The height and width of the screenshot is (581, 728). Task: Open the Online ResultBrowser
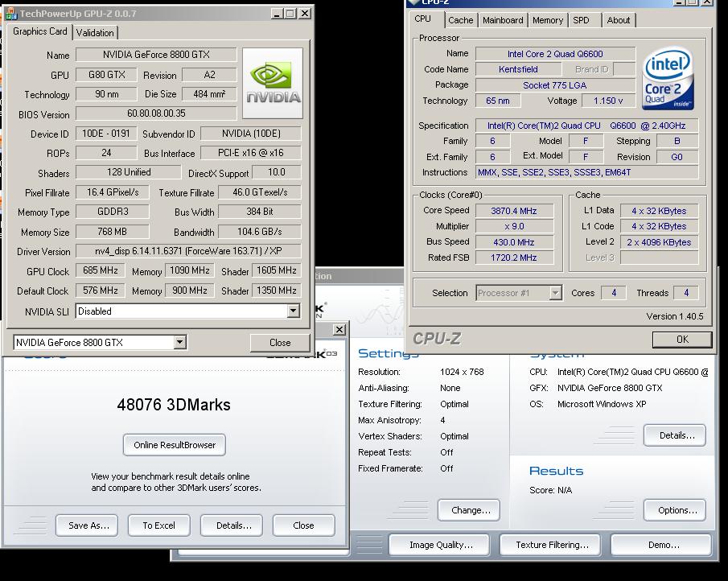(175, 445)
